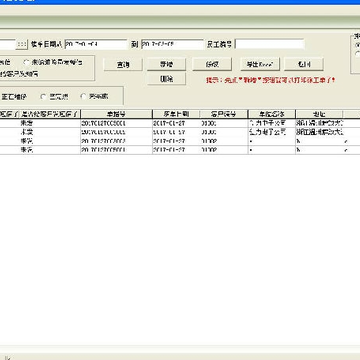Click the 修改 modify button
This screenshot has height=360, width=360.
(212, 64)
